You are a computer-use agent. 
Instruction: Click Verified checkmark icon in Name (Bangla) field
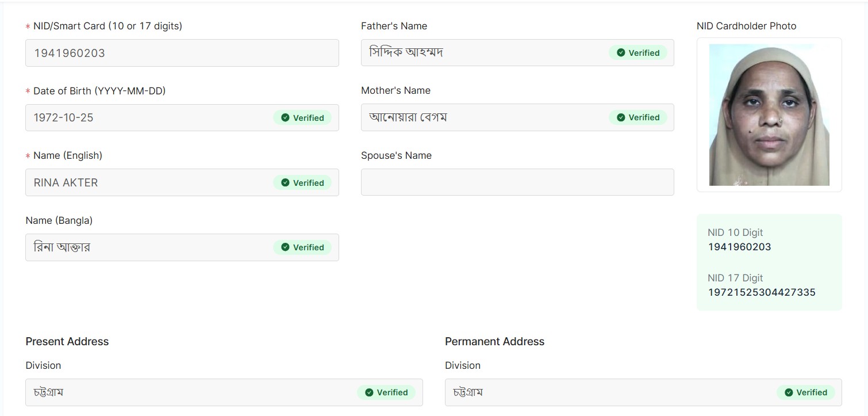point(285,247)
